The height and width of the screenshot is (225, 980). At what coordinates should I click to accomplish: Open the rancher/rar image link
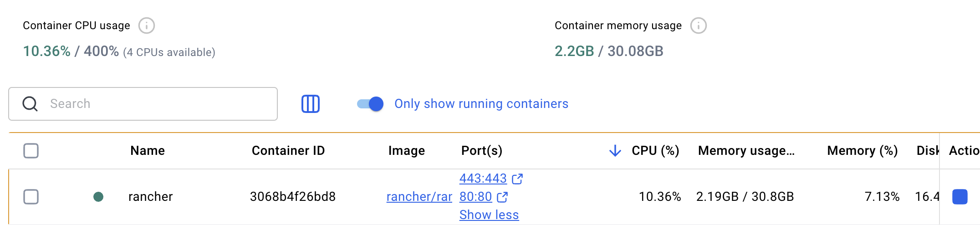coord(419,197)
